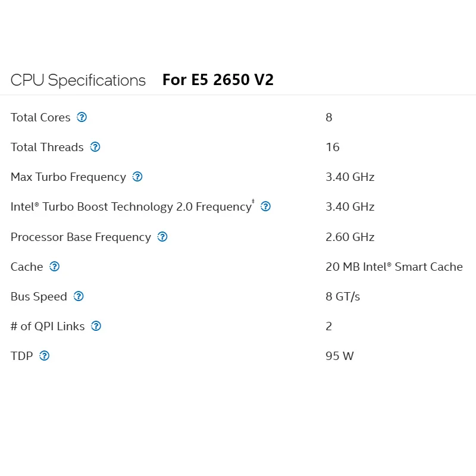Viewport: 476px width, 476px height.
Task: Select the "For E5 2650 V2" title text
Action: 218,80
